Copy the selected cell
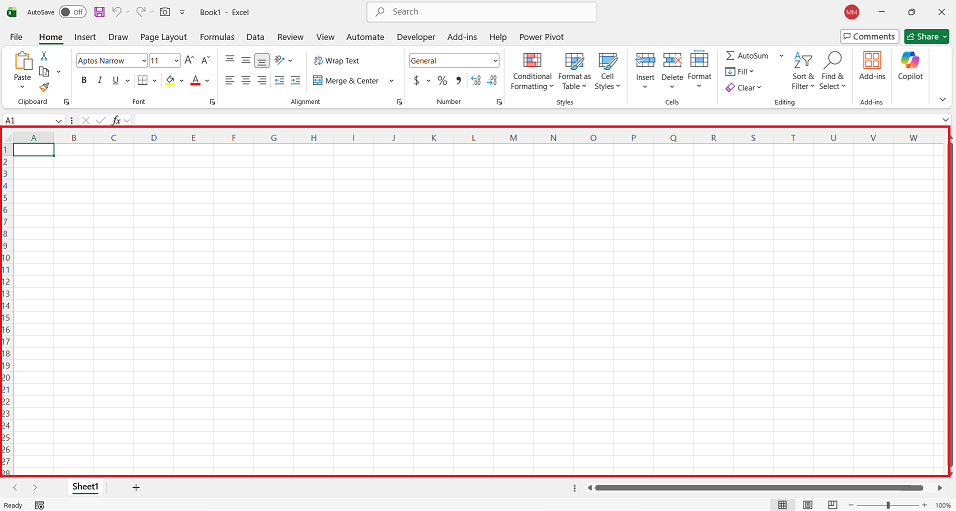 (44, 71)
